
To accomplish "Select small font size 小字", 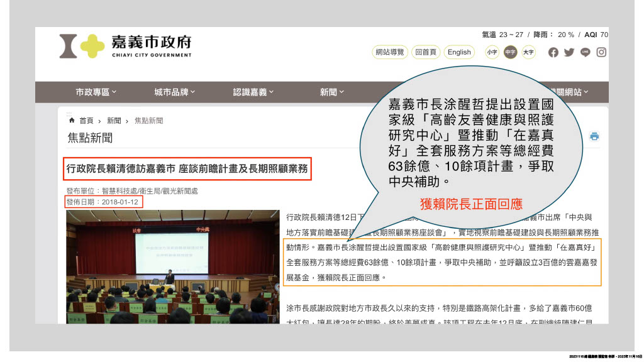I will 492,52.
